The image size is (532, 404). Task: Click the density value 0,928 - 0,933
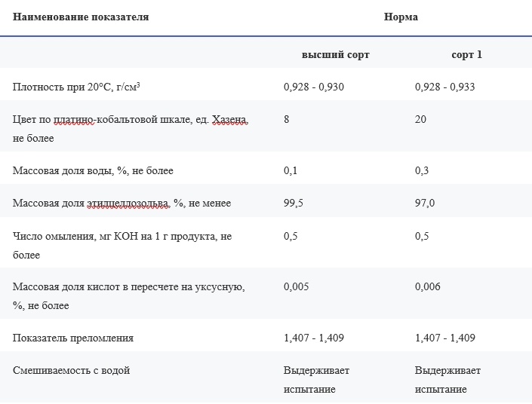444,87
